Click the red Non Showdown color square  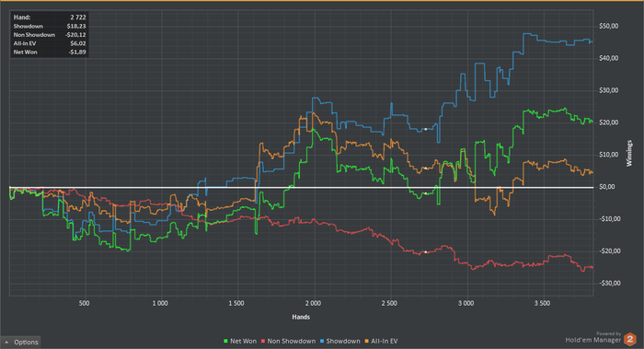263,342
